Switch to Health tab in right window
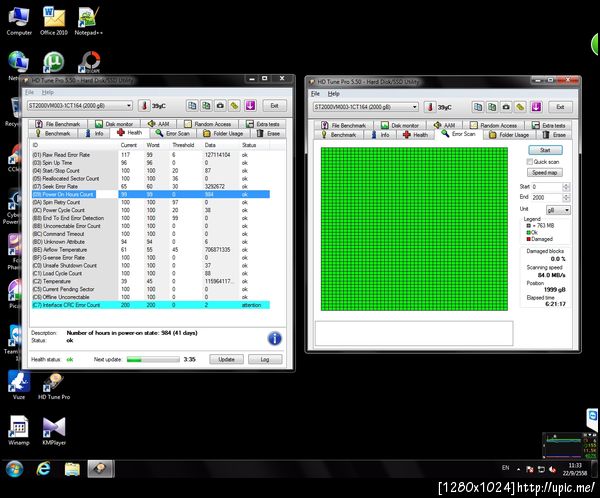Screen dimensions: 600x498 [x=416, y=135]
